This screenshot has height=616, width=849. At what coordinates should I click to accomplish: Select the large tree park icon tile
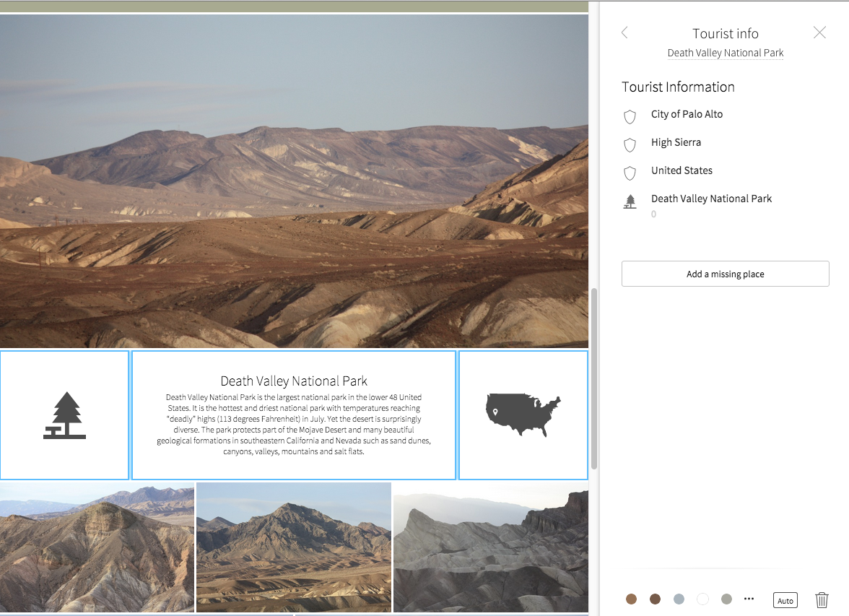tap(64, 415)
